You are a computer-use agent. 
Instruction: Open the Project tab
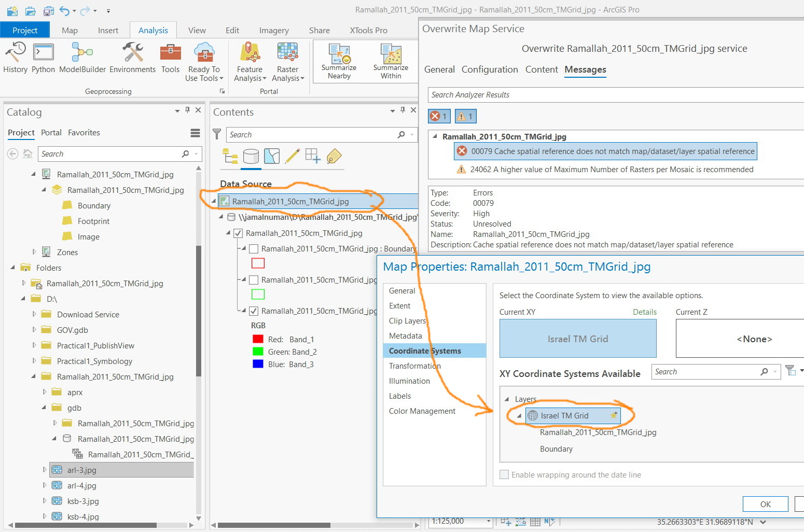click(25, 30)
